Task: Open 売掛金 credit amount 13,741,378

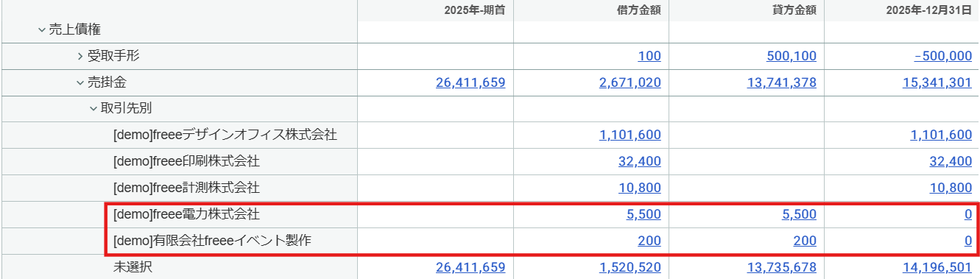Action: [782, 82]
